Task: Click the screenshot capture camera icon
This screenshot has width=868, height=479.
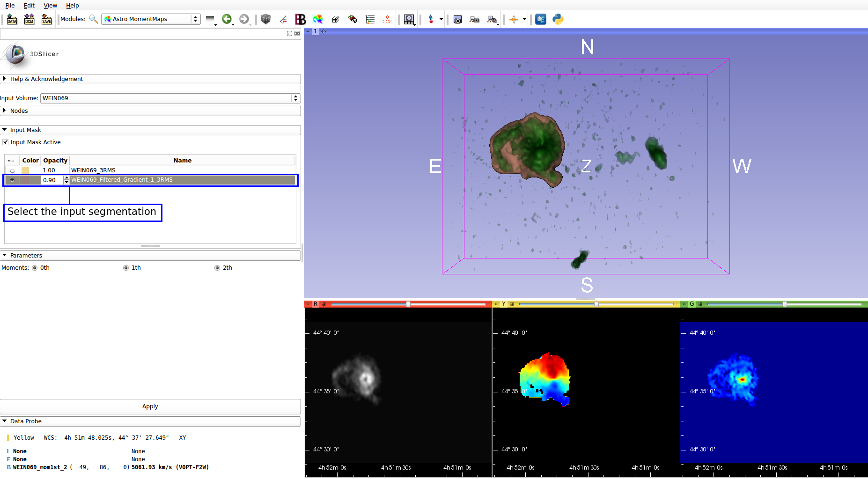Action: point(458,19)
